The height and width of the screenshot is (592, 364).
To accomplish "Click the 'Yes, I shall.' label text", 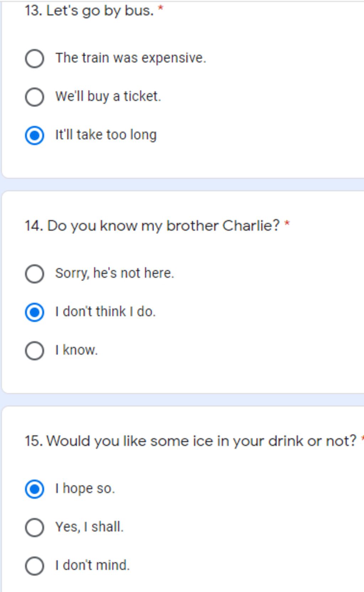I will point(89,527).
